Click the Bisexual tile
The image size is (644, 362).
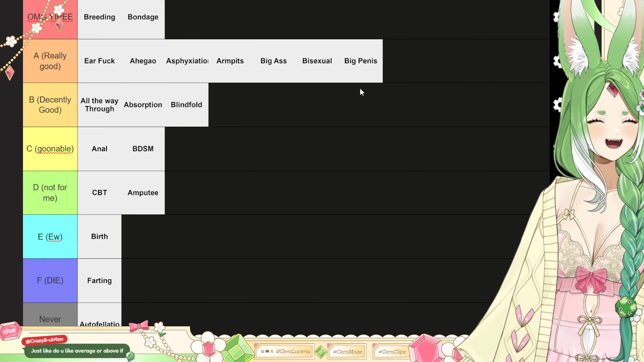[x=317, y=61]
